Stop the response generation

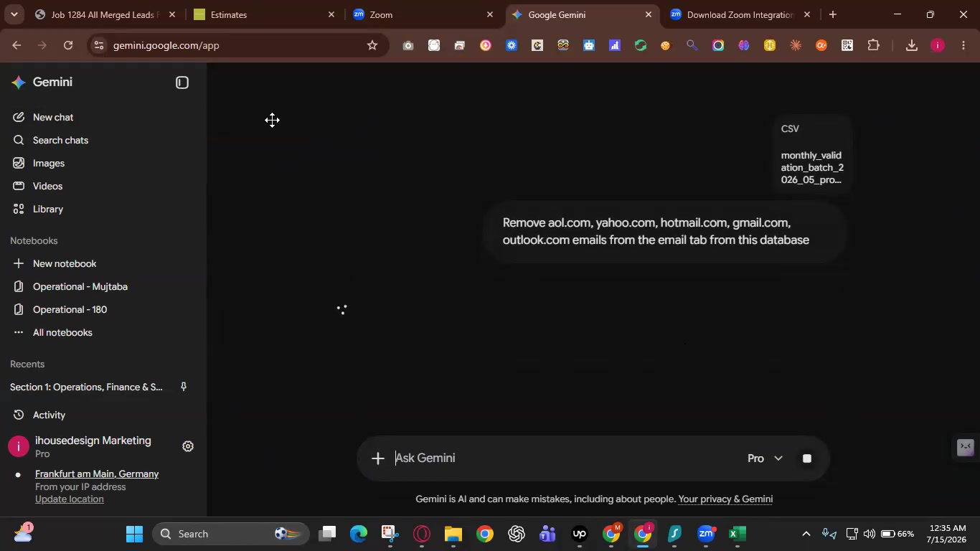(807, 458)
